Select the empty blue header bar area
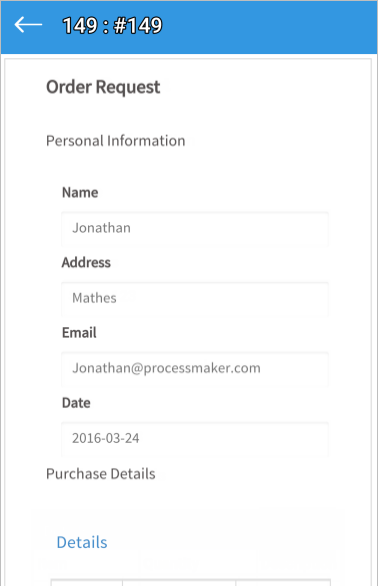The image size is (378, 586). [x=269, y=26]
